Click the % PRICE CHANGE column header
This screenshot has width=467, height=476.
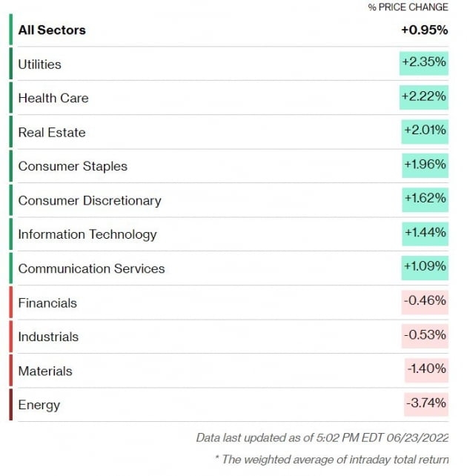click(x=408, y=7)
